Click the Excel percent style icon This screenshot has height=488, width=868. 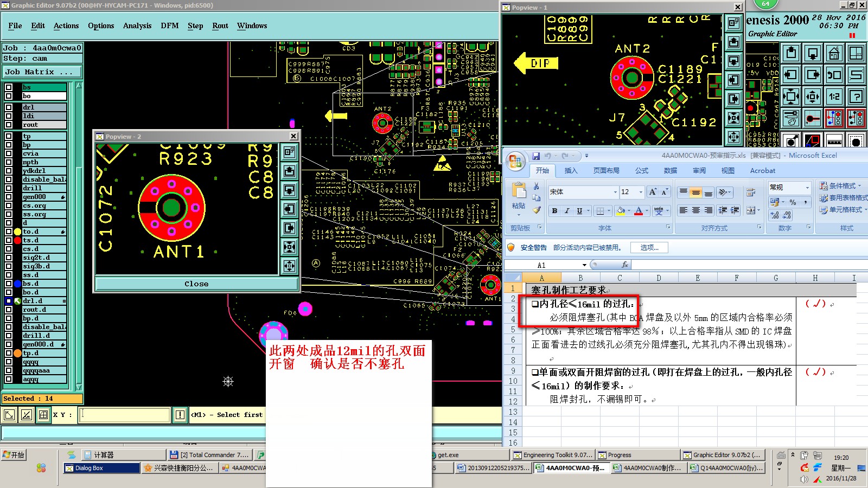tap(793, 202)
